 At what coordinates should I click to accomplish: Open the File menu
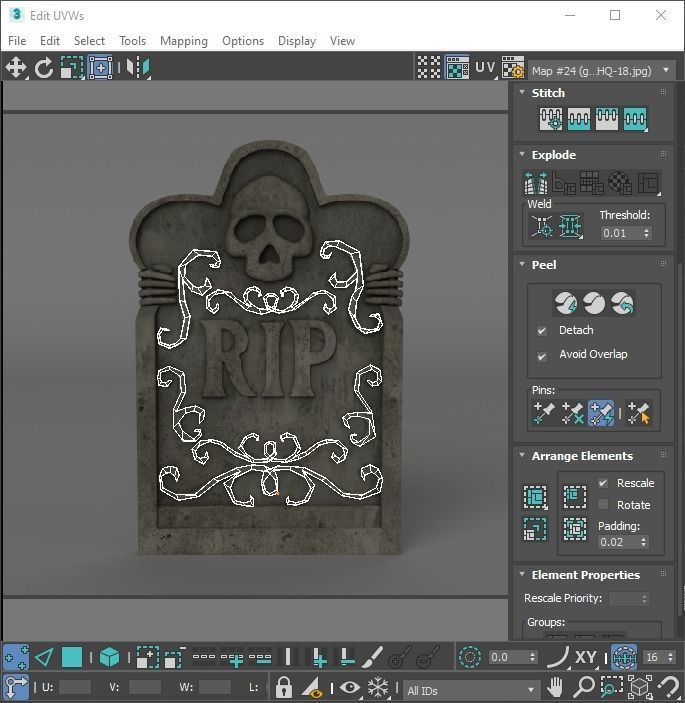17,41
